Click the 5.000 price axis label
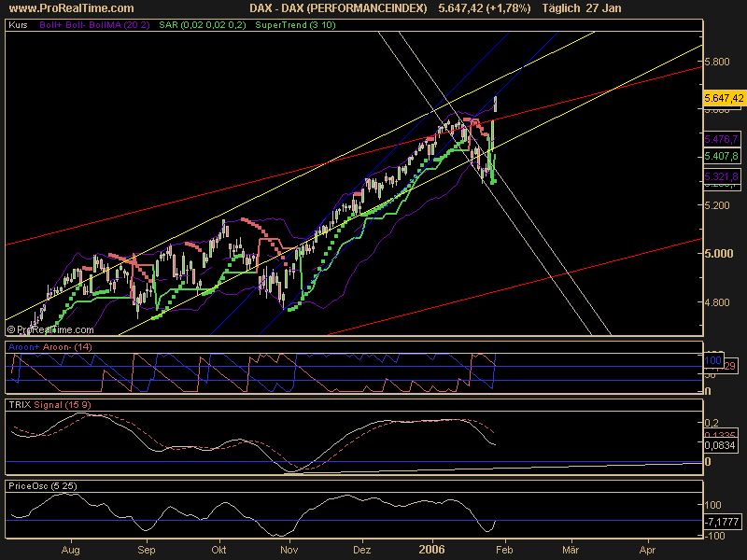The image size is (747, 560). (x=718, y=253)
